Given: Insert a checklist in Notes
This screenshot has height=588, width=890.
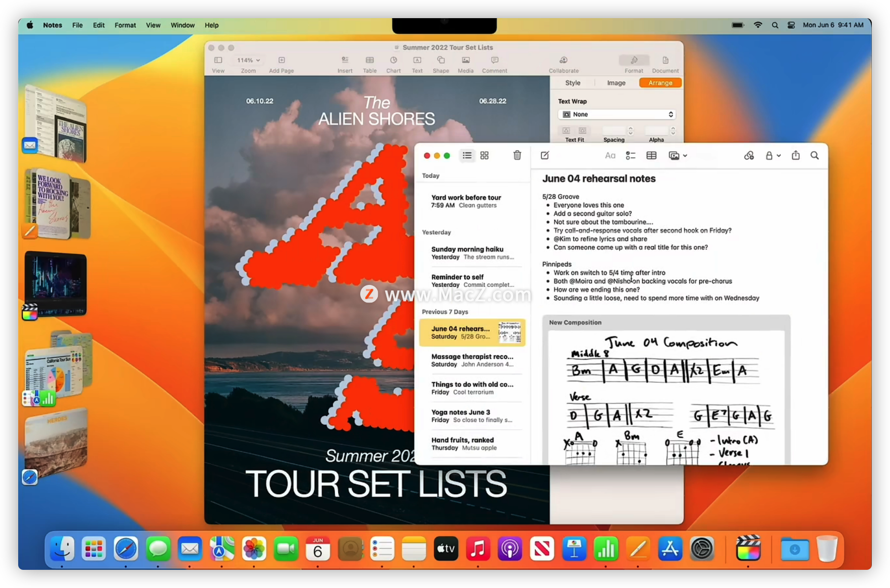Looking at the screenshot, I should point(631,155).
